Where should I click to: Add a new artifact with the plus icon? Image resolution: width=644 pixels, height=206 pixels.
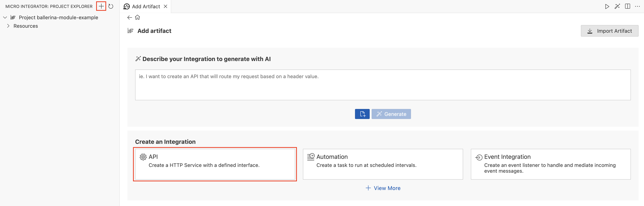click(101, 6)
